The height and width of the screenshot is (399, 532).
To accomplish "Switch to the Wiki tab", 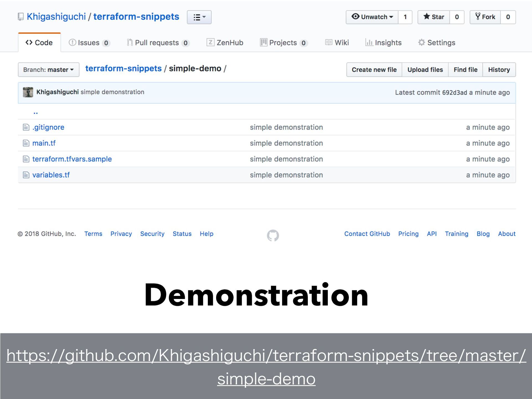I will click(337, 43).
